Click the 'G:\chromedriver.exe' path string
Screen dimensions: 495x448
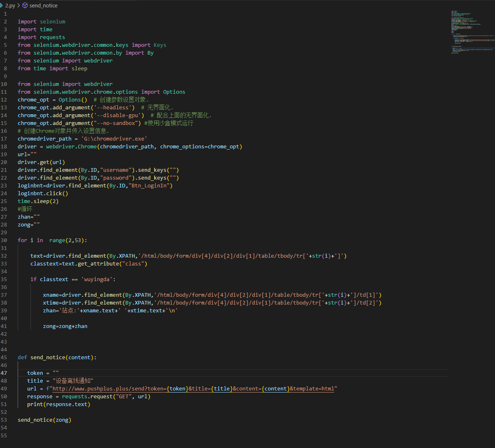pos(114,139)
